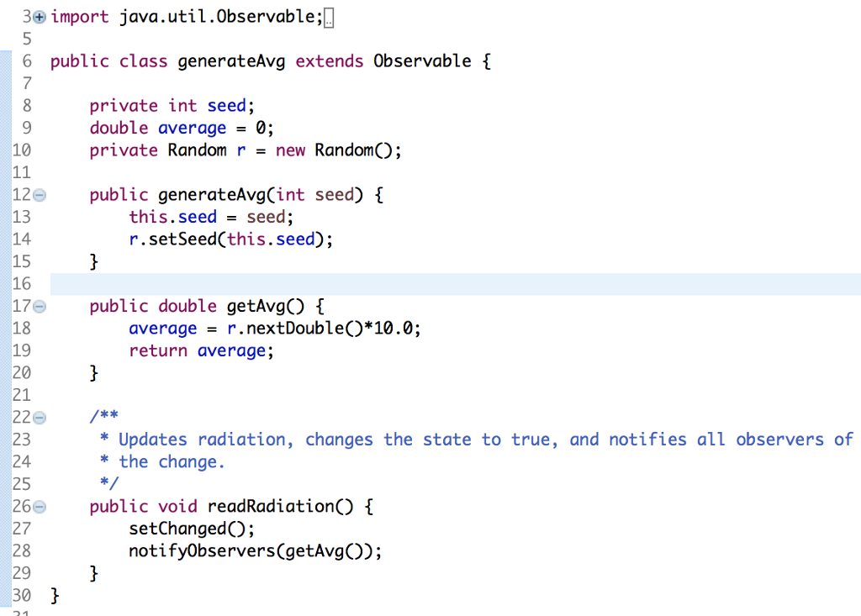
Task: Click notifyObservers(getAvg()) call
Action: point(255,550)
